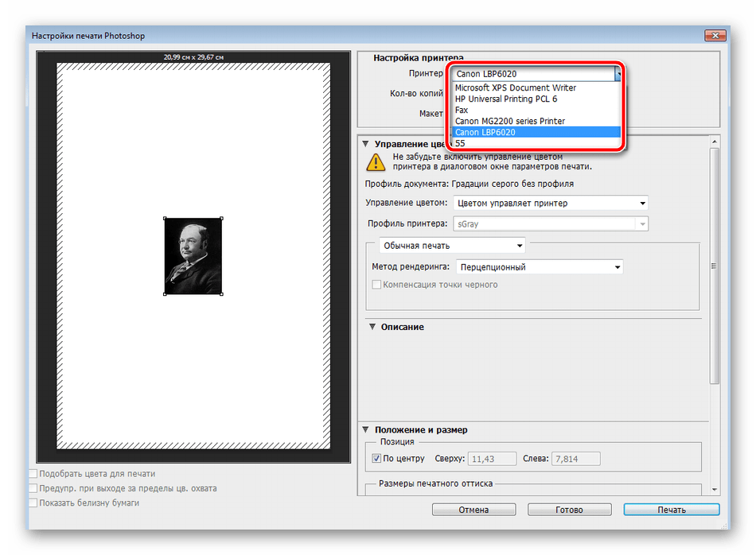Viewport: 756px width, 555px height.
Task: Select Fax from the printer list
Action: click(462, 110)
